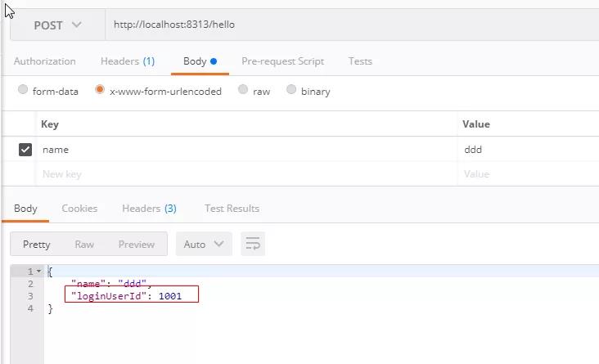The width and height of the screenshot is (599, 364).
Task: Switch response view to Pretty
Action: [37, 245]
